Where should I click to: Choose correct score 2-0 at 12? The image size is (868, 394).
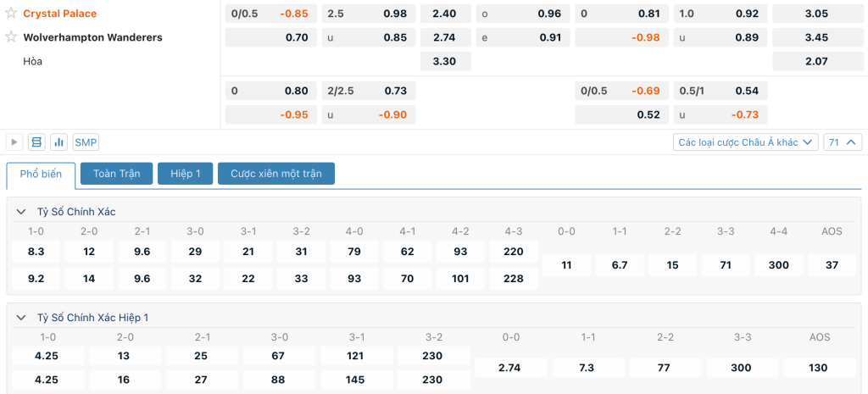point(89,252)
